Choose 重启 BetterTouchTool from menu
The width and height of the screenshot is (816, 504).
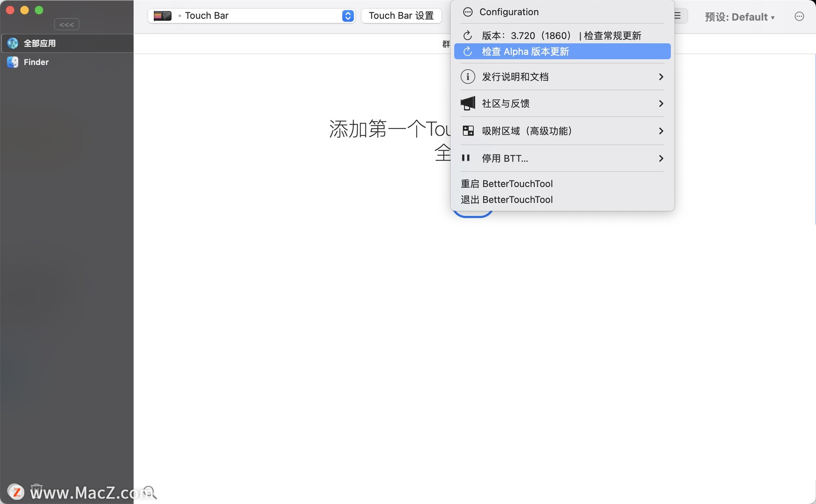507,184
